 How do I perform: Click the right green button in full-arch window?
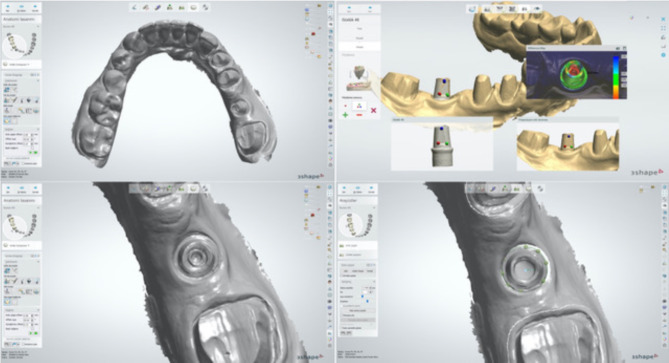point(35,152)
